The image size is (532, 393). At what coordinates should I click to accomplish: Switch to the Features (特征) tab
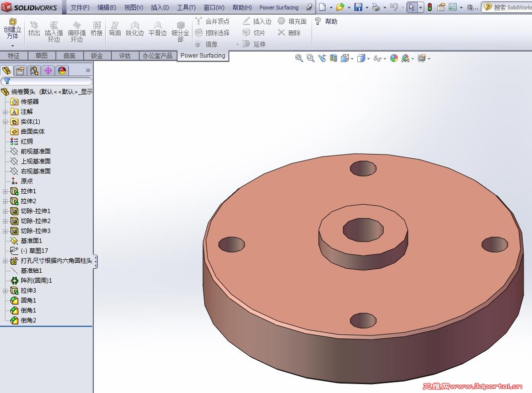coord(13,56)
